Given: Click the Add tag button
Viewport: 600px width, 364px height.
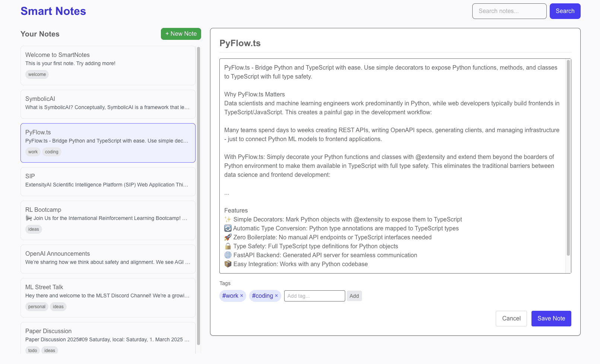Looking at the screenshot, I should [x=354, y=296].
